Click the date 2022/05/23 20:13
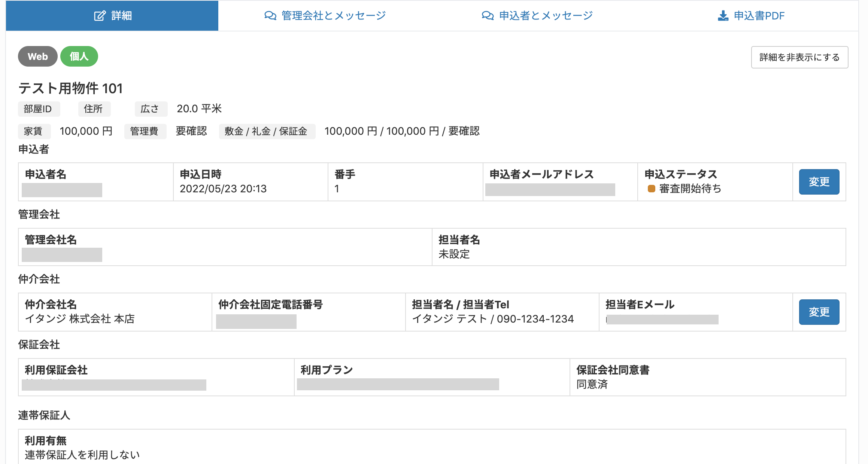This screenshot has width=868, height=464. click(223, 189)
